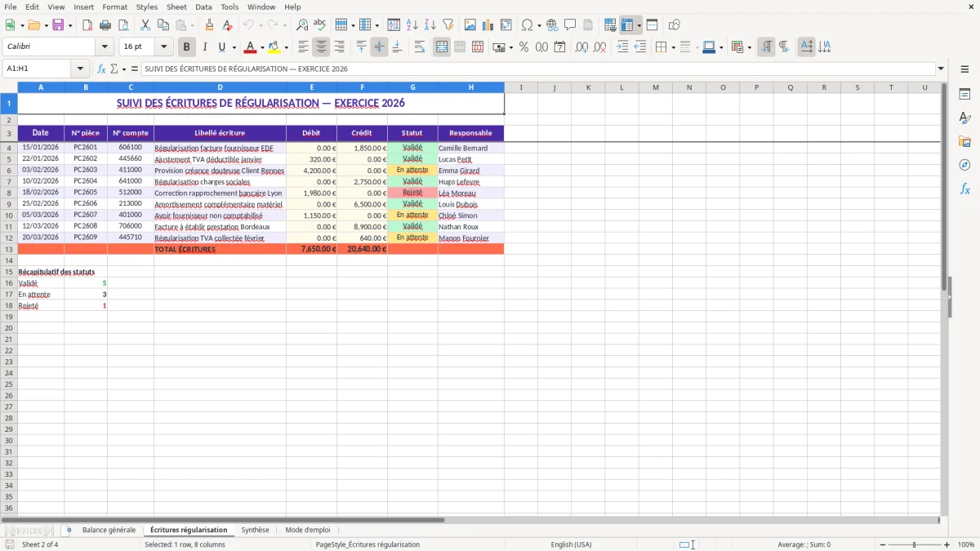980x551 pixels.
Task: Insert an image
Action: coord(470,25)
